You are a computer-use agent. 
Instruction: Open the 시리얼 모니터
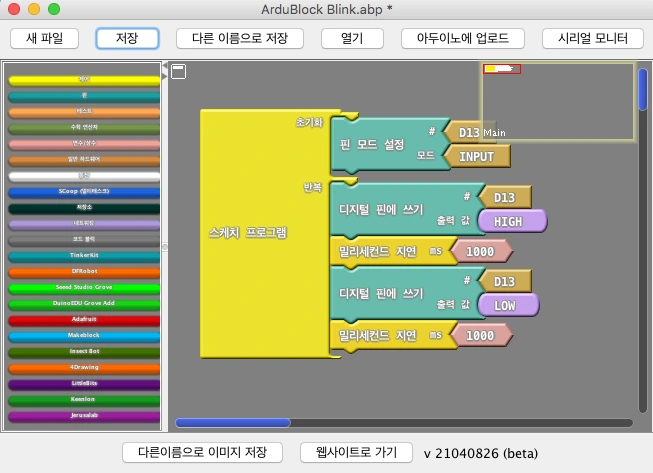point(593,38)
